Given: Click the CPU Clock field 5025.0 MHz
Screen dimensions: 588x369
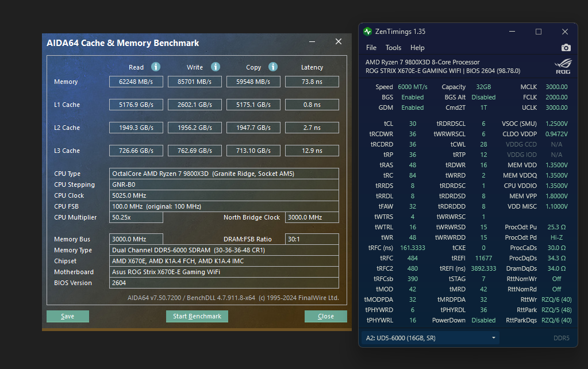Looking at the screenshot, I should click(x=224, y=195).
